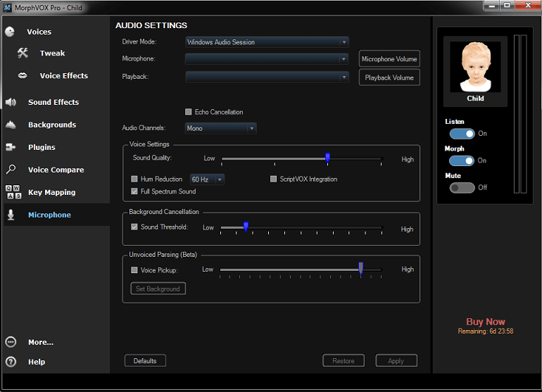Click the Sound Effects speaker icon

(11, 102)
